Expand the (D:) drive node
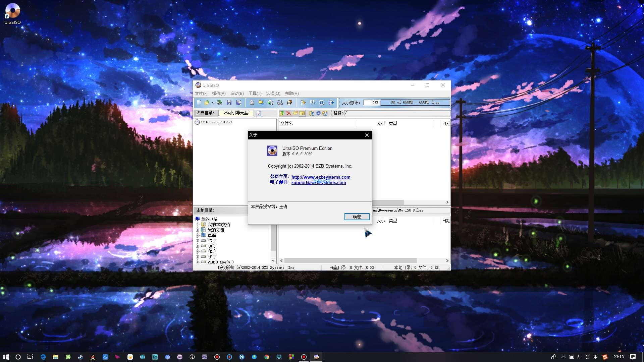Viewport: 644px width, 362px height. coord(198,246)
